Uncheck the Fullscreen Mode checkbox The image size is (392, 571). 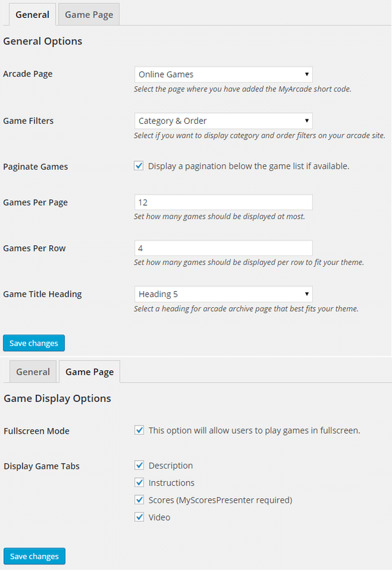[x=139, y=430]
